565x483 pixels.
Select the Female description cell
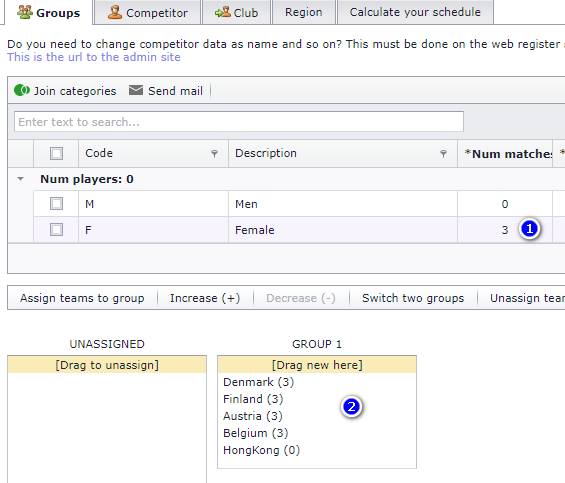tap(343, 230)
